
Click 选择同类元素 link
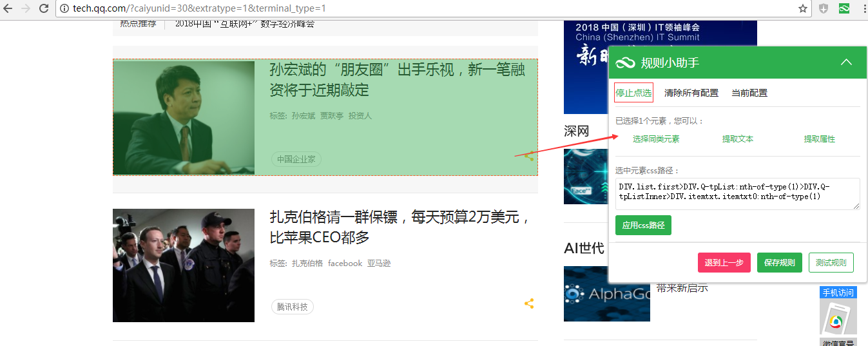click(656, 139)
